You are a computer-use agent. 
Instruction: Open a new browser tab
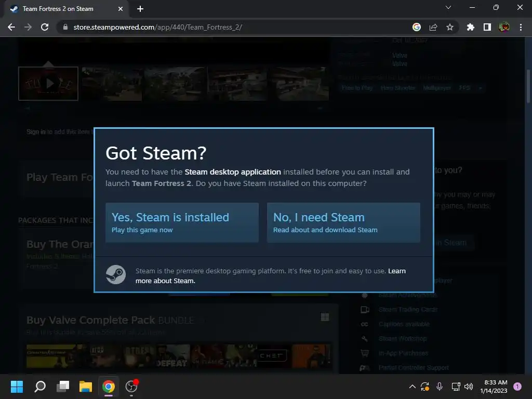(140, 9)
